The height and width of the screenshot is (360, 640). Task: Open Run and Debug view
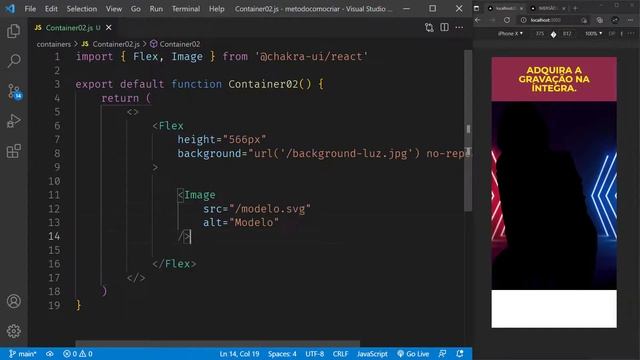[x=13, y=121]
